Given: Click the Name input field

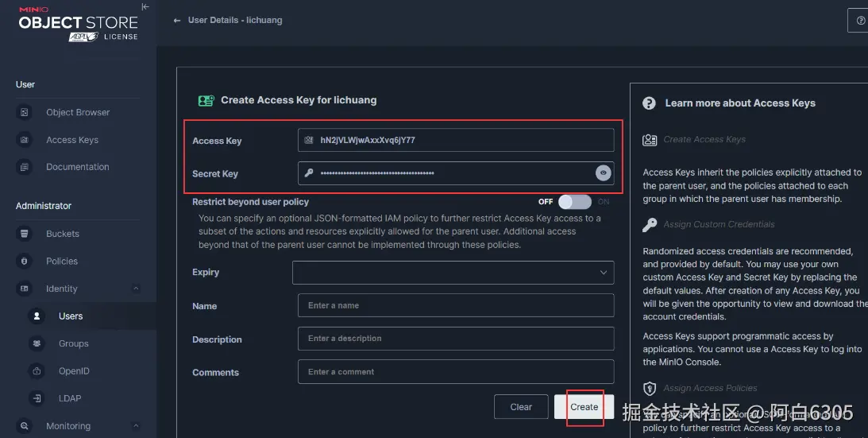Looking at the screenshot, I should coord(456,305).
